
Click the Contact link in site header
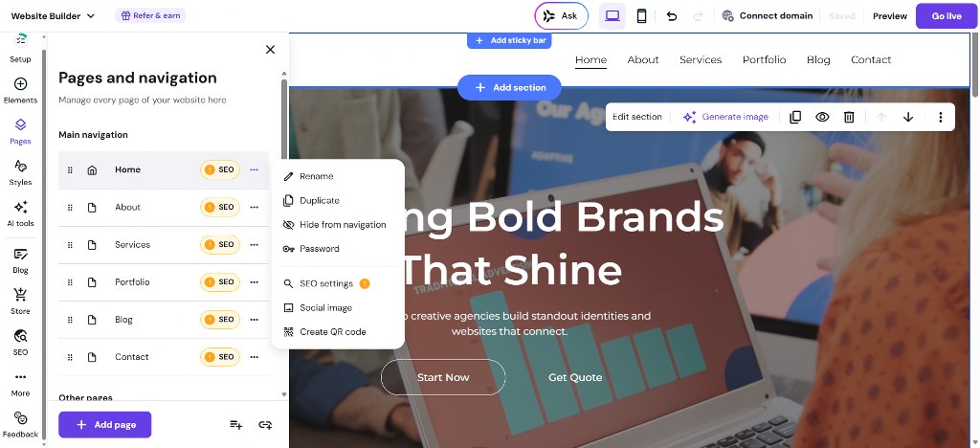[871, 60]
